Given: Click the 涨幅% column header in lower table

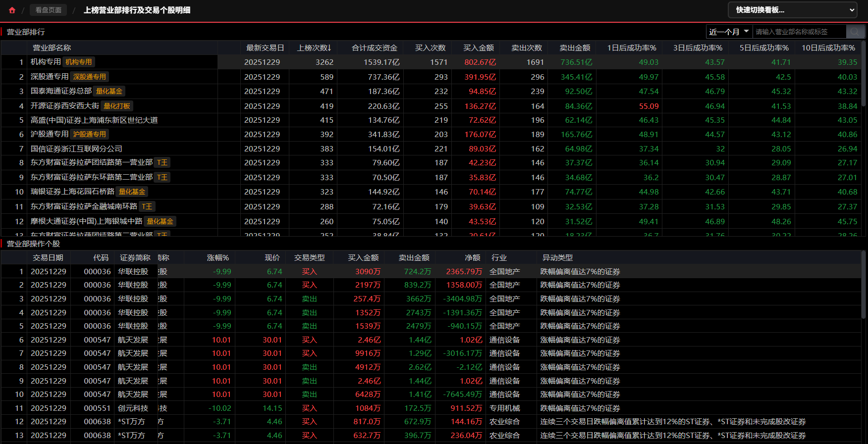Looking at the screenshot, I should click(217, 258).
